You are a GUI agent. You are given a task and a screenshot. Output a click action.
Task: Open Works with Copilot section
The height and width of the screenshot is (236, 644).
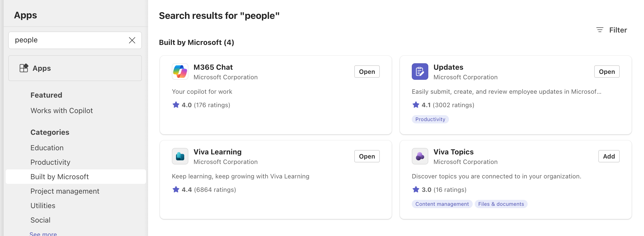click(62, 111)
